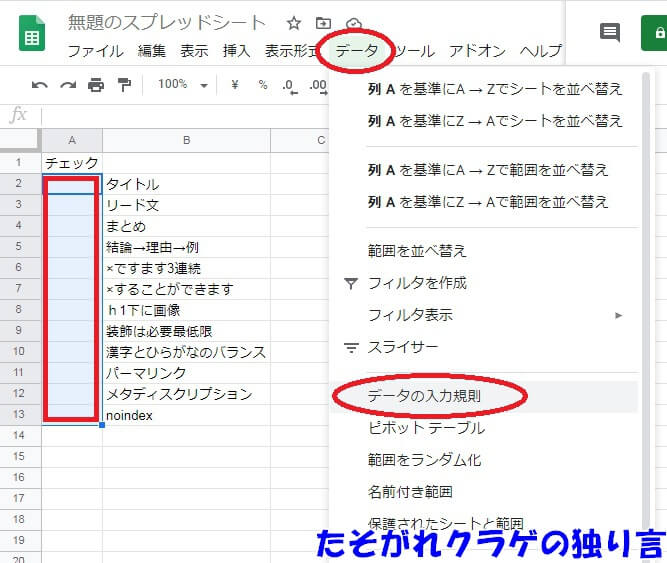This screenshot has height=563, width=667.
Task: Click cell containing ×ですます3連続
Action: click(x=186, y=268)
